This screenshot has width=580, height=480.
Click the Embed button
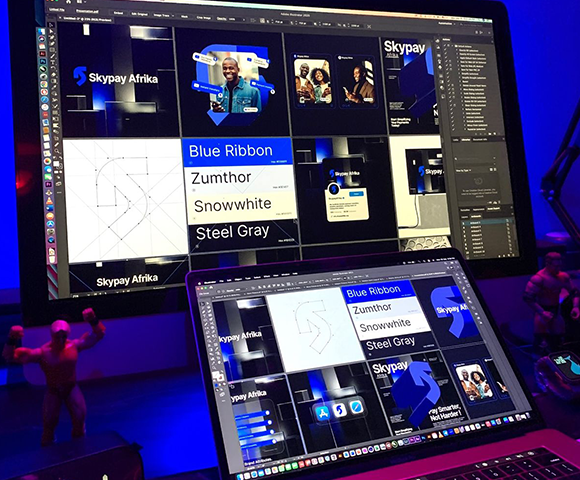click(x=118, y=13)
